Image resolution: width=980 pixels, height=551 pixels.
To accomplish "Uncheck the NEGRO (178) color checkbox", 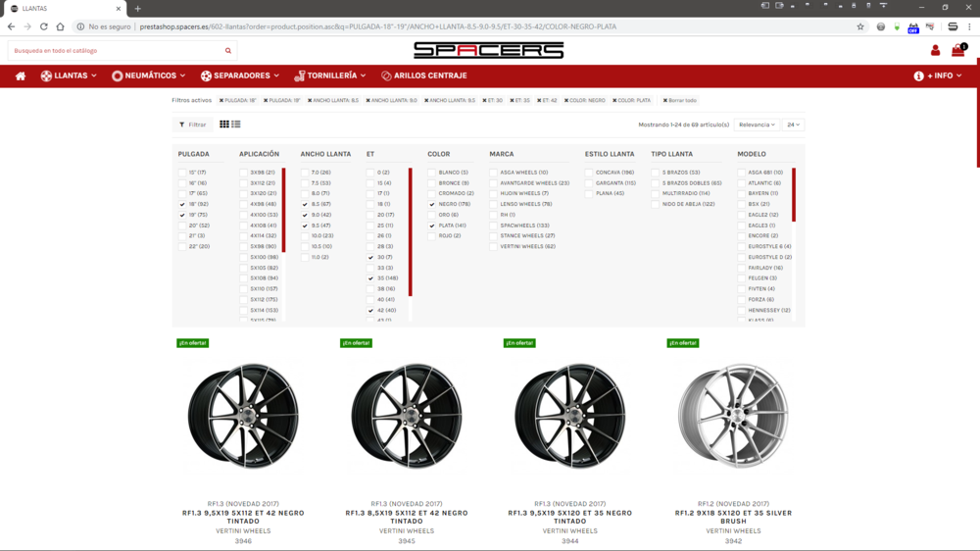I will [x=431, y=204].
